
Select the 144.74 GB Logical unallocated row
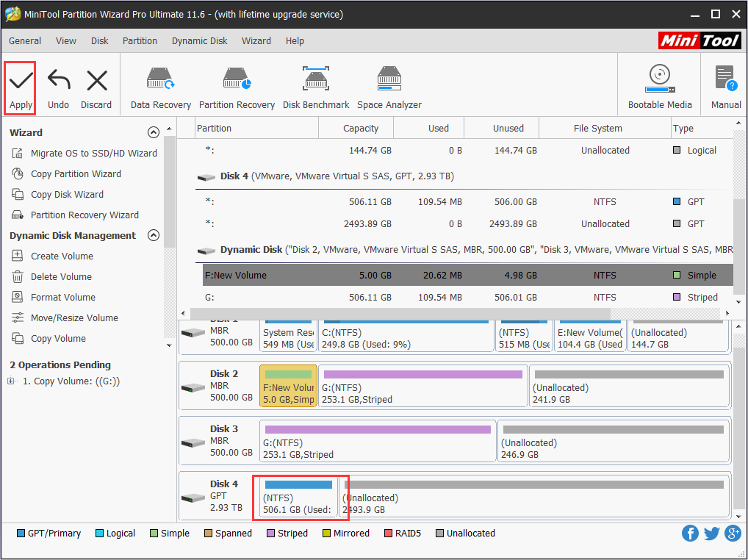[x=467, y=150]
